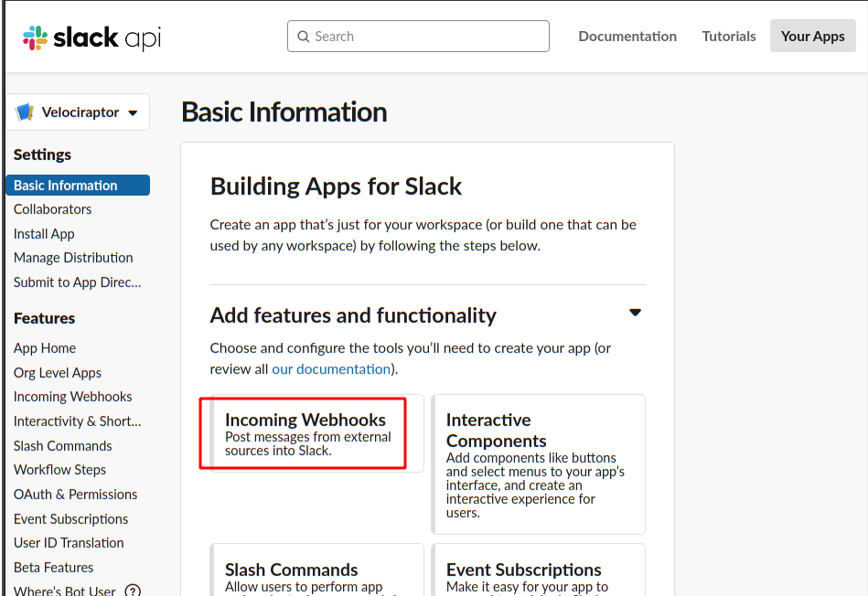Open the Documentation page
Screen dimensions: 868x596
(x=627, y=37)
